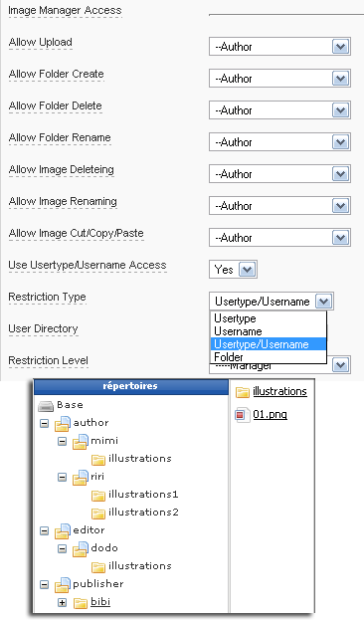Open the Allow Image Deleteing dropdown
Screen dimensions: 364x620
pyautogui.click(x=279, y=174)
